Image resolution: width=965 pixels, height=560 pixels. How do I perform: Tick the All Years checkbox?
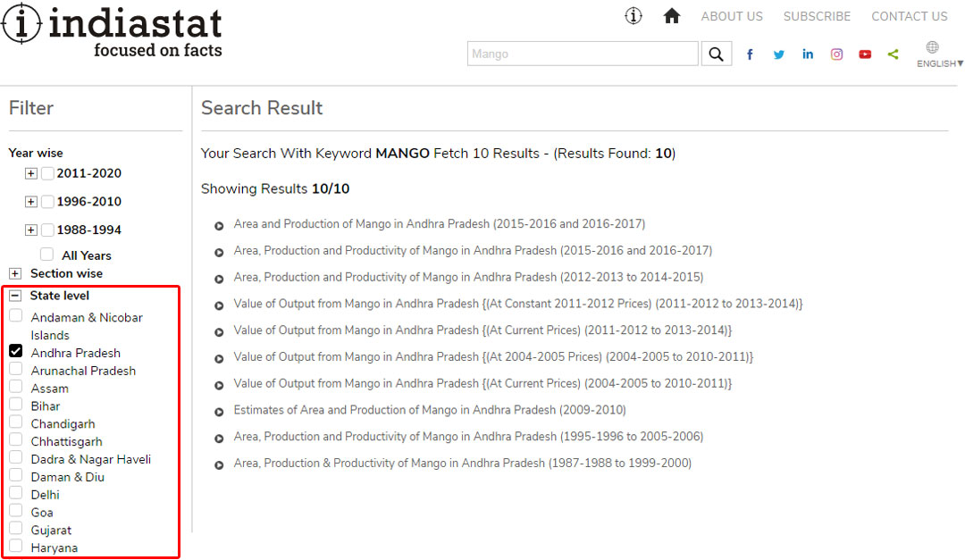(47, 255)
